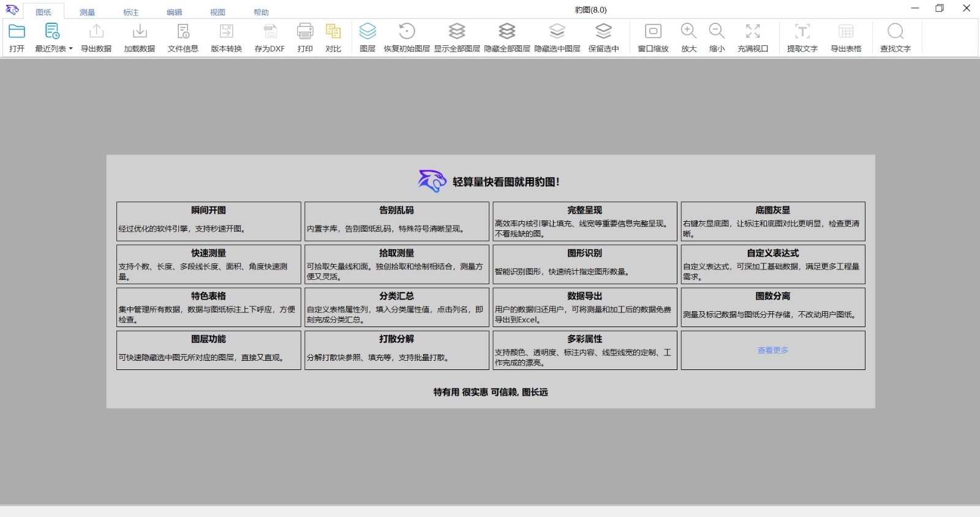The image size is (980, 517).
Task: Open the 视图 tab
Action: 217,12
